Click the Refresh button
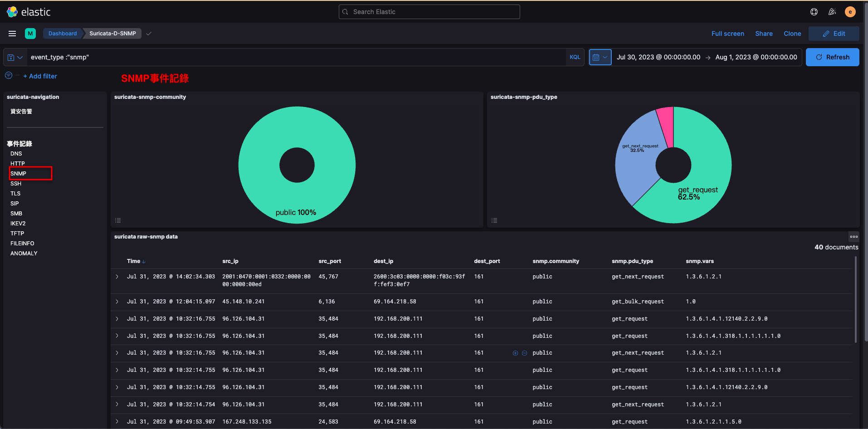Screen dimensions: 868x429 (x=832, y=57)
